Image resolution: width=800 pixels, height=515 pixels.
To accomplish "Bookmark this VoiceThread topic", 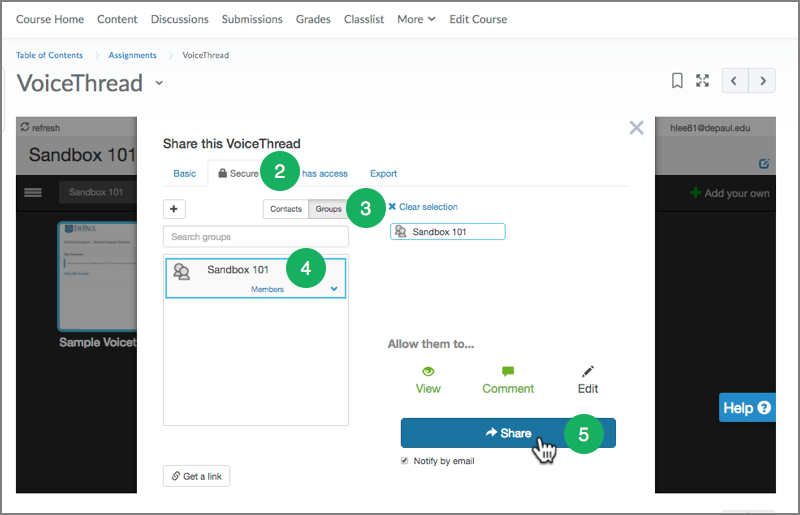I will pos(677,81).
